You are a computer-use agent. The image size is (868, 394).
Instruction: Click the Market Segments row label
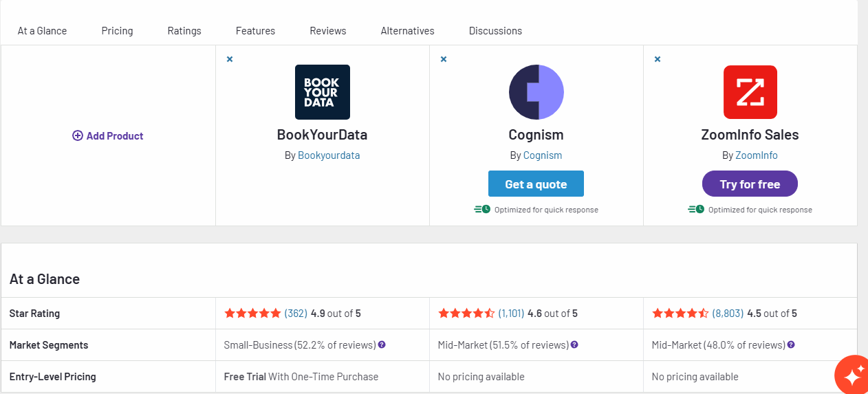point(49,344)
